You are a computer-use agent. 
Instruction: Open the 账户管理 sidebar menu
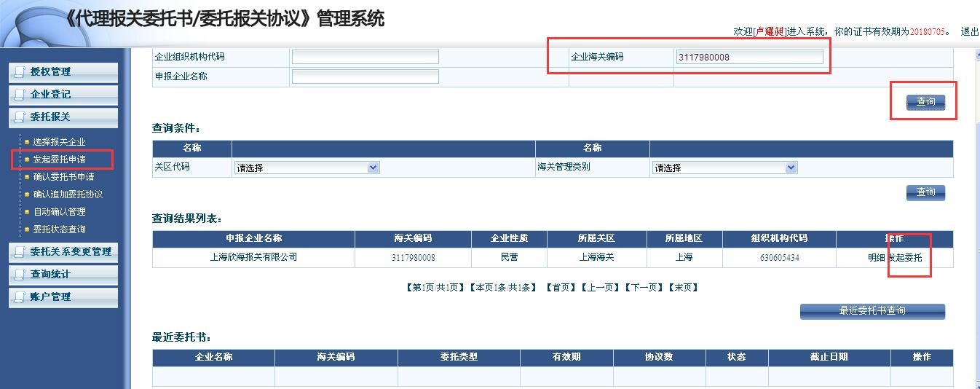click(63, 297)
